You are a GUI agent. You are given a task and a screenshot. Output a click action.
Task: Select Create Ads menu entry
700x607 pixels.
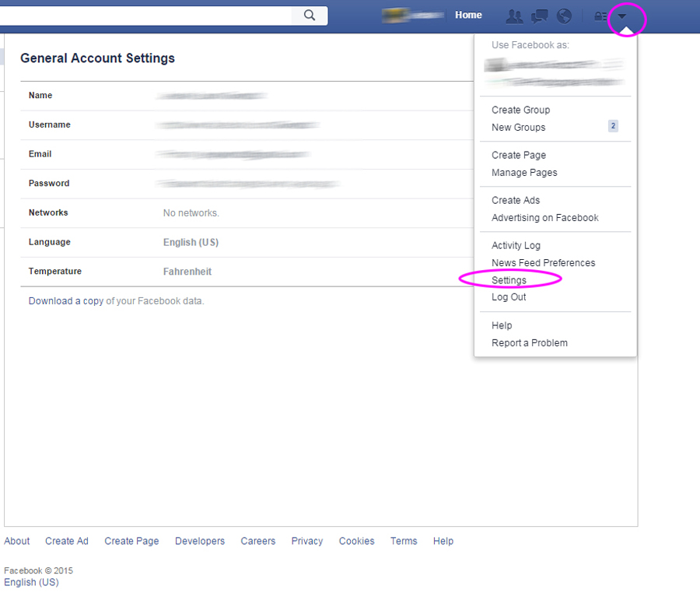coord(516,200)
